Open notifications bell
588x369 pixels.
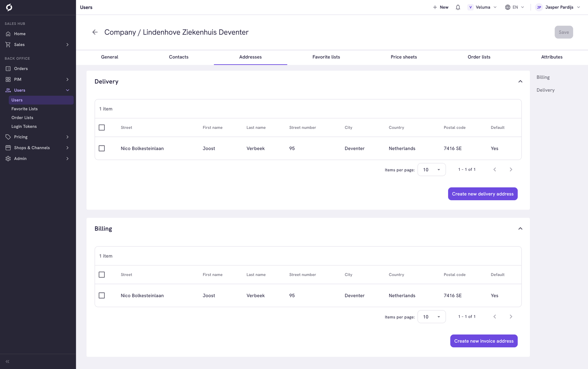458,7
